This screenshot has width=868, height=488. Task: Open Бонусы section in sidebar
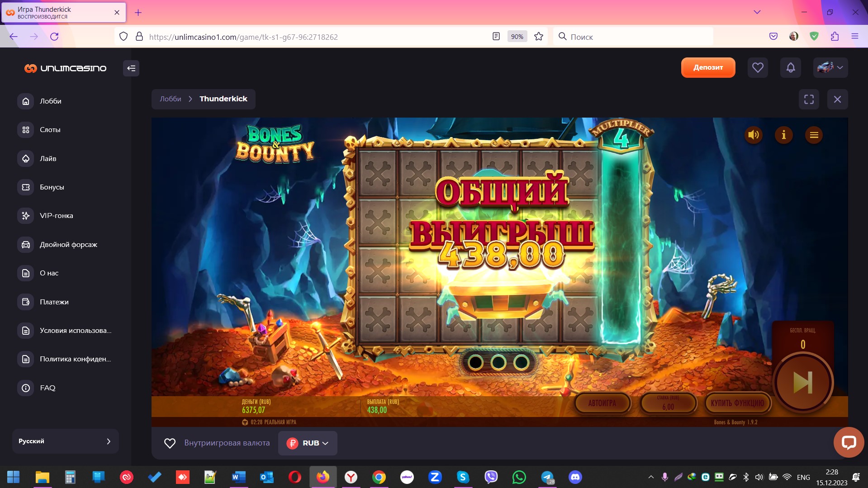click(x=52, y=187)
